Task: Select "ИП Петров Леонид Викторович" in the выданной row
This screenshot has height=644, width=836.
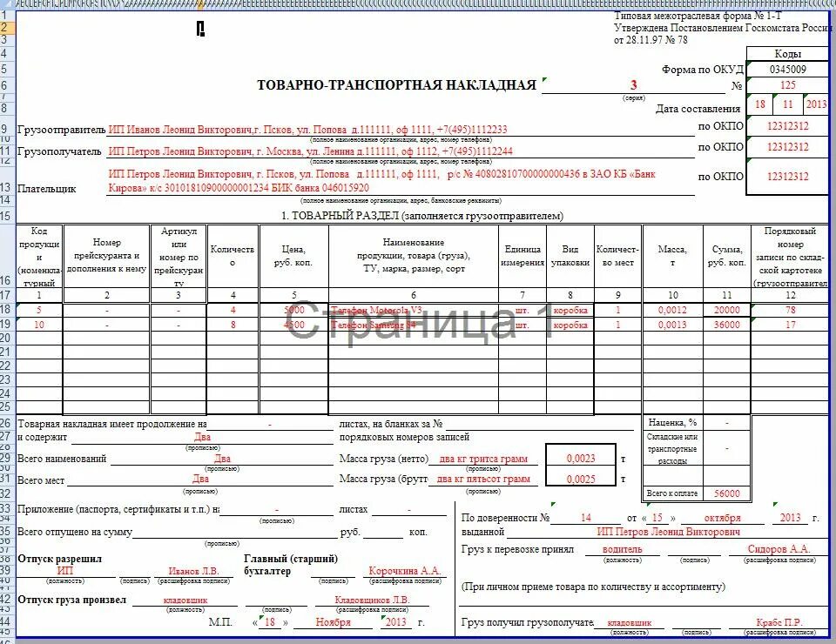Action: pos(668,532)
